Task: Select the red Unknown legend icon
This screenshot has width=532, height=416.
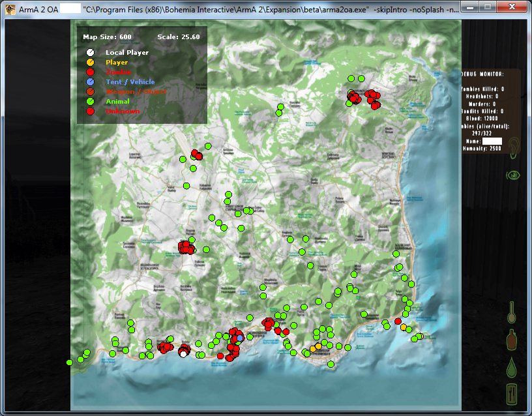Action: (90, 111)
